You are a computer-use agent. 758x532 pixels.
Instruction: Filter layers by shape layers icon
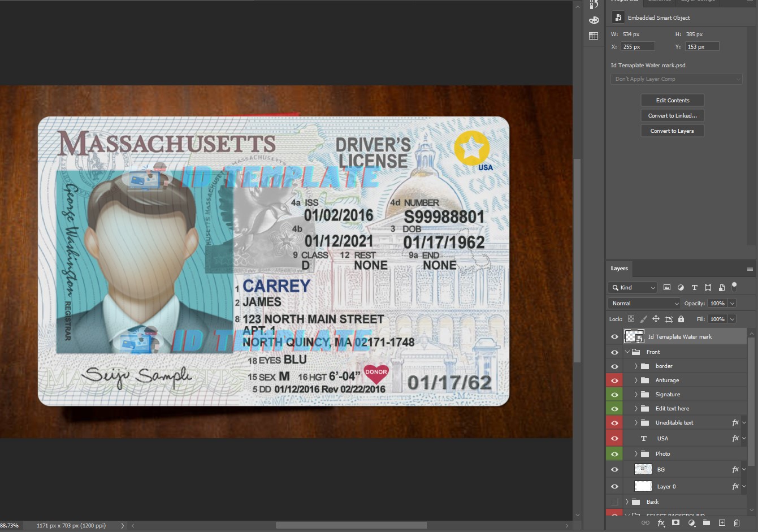[x=708, y=288]
